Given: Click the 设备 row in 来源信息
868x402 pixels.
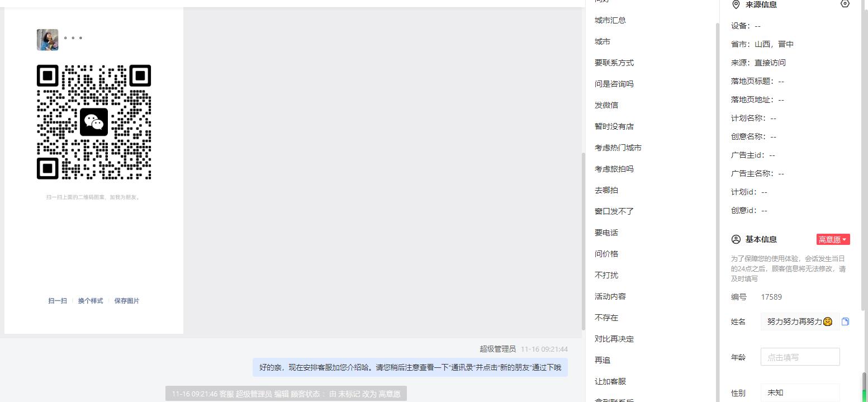Looking at the screenshot, I should (x=746, y=26).
